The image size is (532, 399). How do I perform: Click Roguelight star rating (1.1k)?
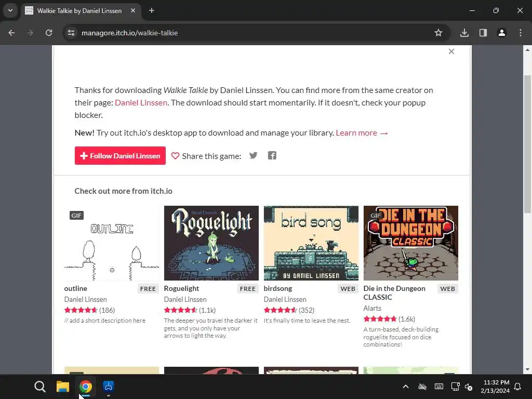(x=190, y=310)
